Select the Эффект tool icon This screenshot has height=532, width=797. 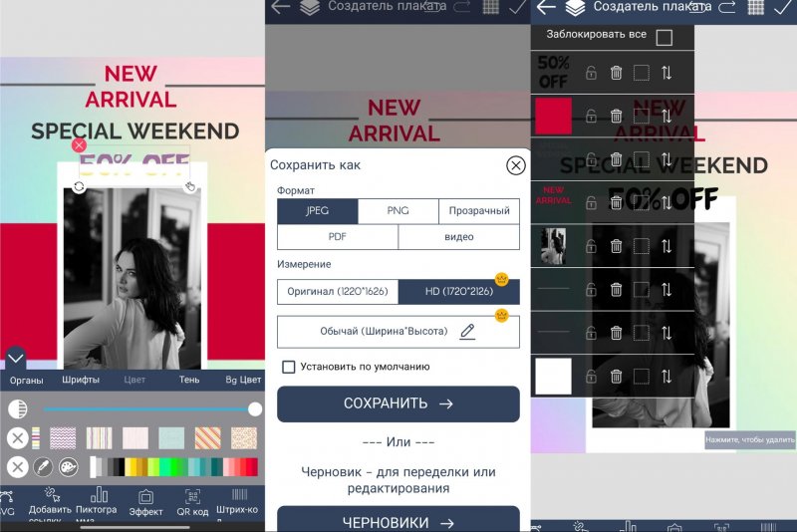click(x=145, y=502)
